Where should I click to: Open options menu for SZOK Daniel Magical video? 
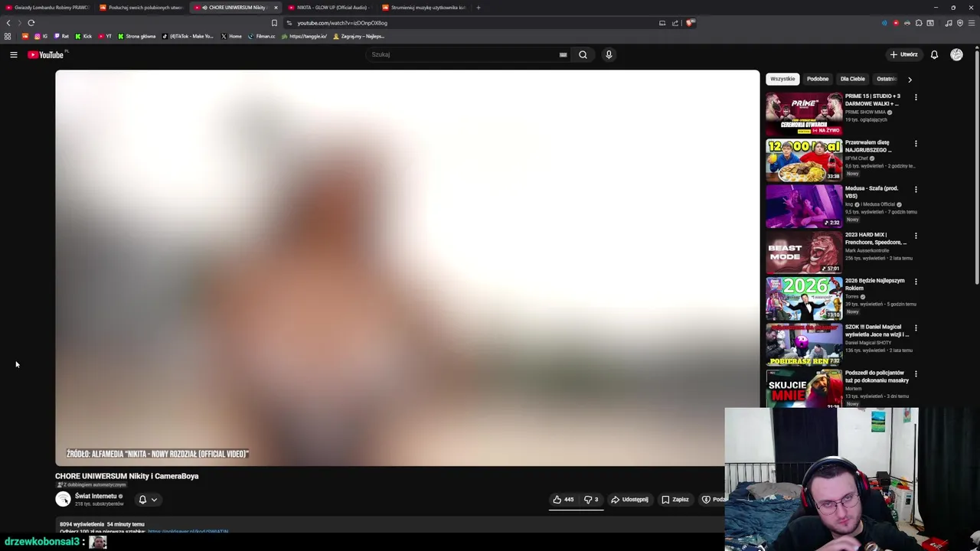pyautogui.click(x=916, y=328)
